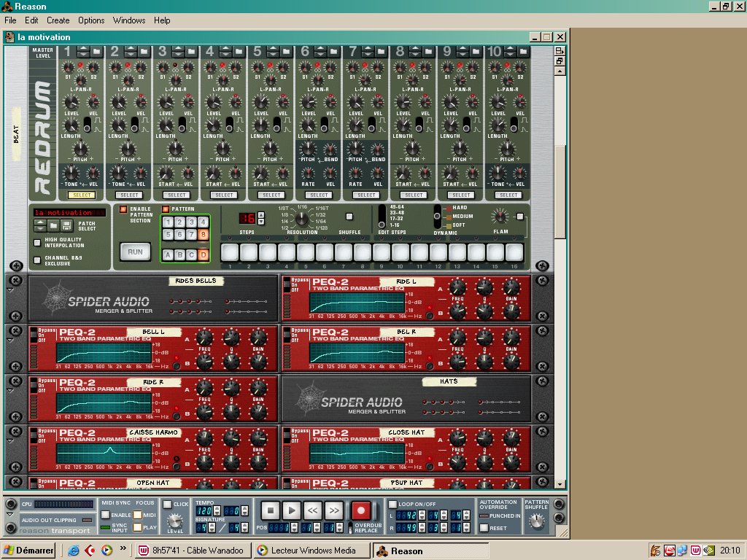Screen dimensions: 747x560
Task: Open the File menu
Action: (x=10, y=20)
